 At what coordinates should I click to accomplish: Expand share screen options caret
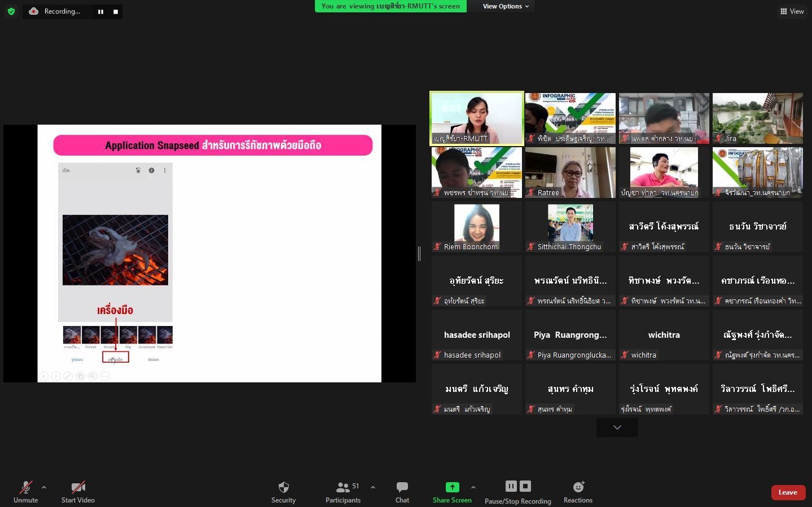473,487
